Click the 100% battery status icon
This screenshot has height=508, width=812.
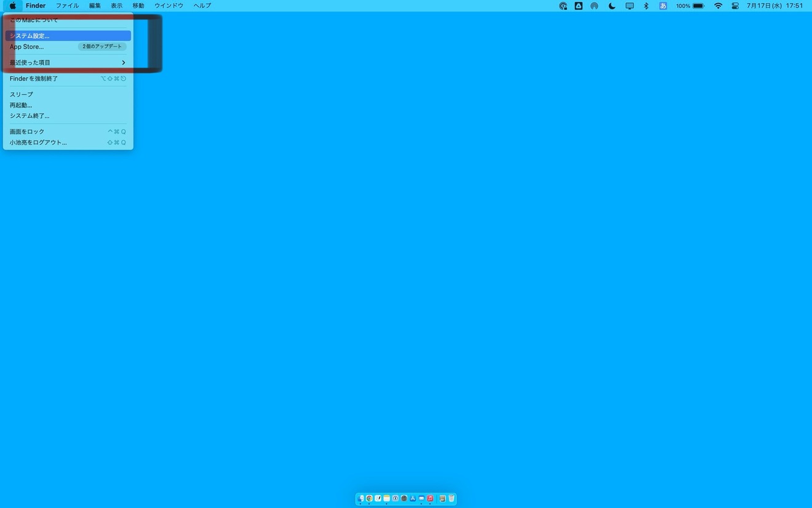(690, 6)
